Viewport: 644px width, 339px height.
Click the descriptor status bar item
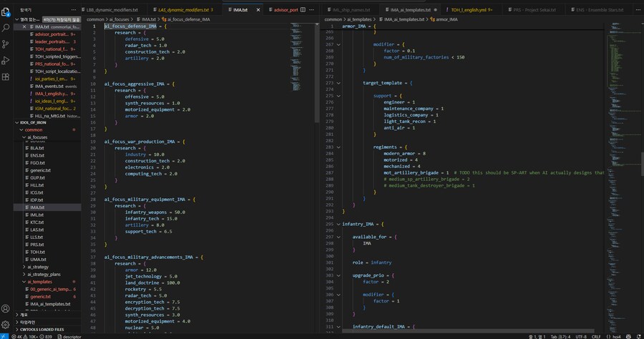69,337
